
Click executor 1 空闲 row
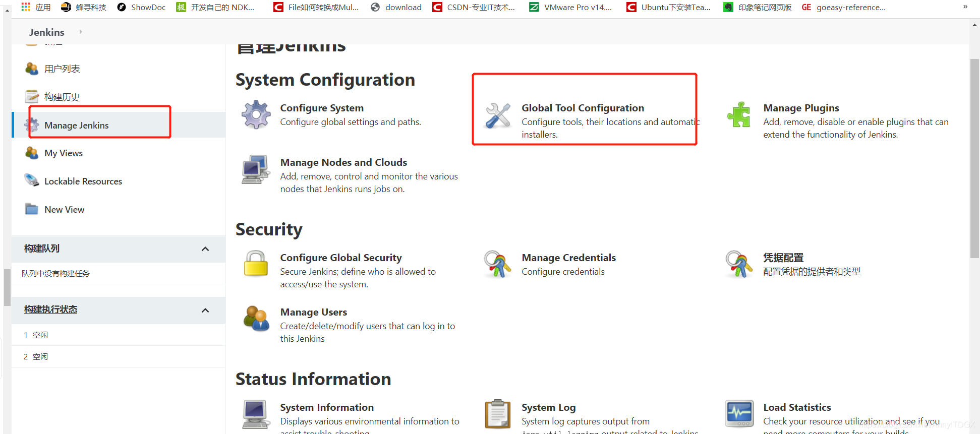119,335
